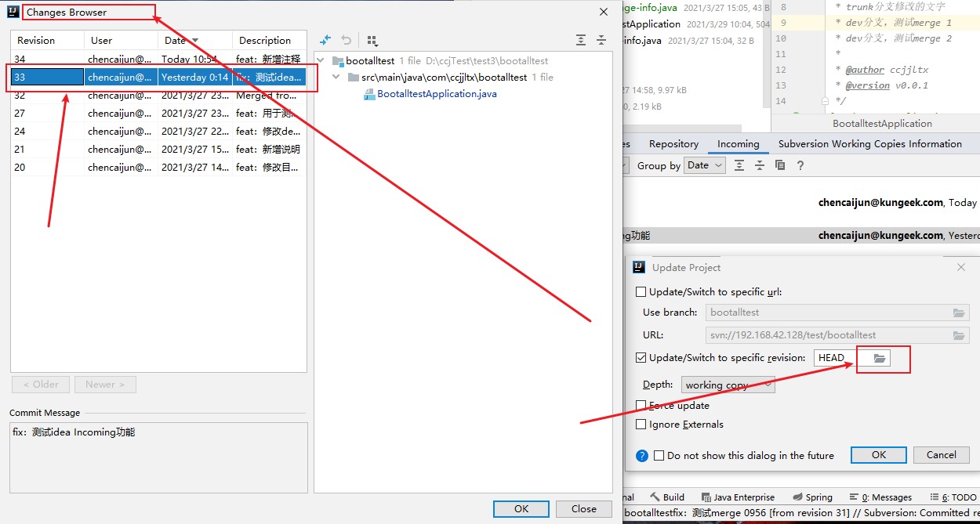Expand all nodes in changes tree toolbar

pos(580,40)
